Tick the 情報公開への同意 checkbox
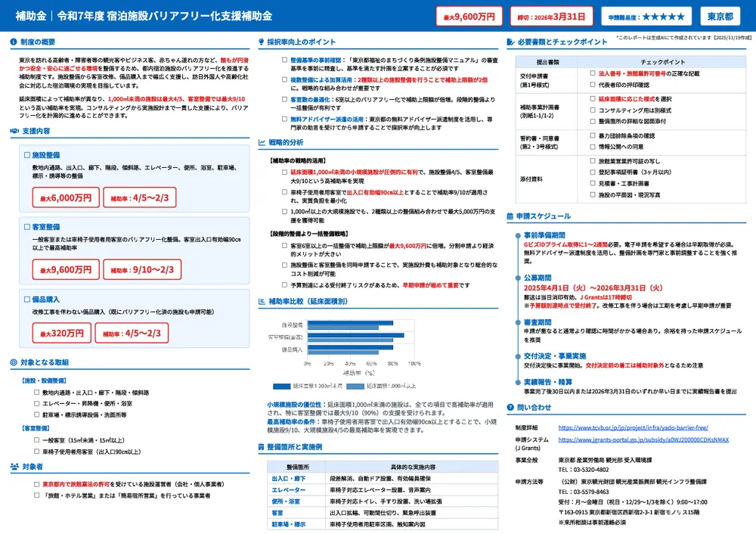Viewport: 756px width, 534px height. pyautogui.click(x=593, y=145)
